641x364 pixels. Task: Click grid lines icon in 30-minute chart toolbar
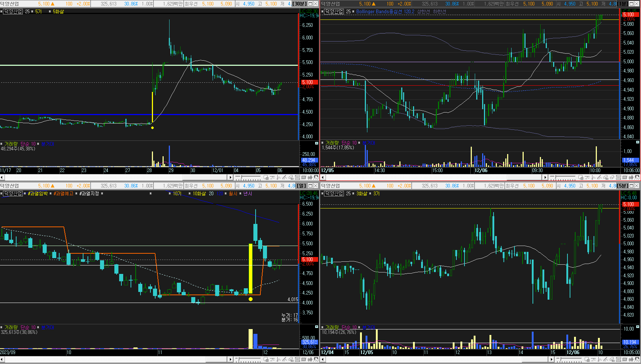click(297, 178)
